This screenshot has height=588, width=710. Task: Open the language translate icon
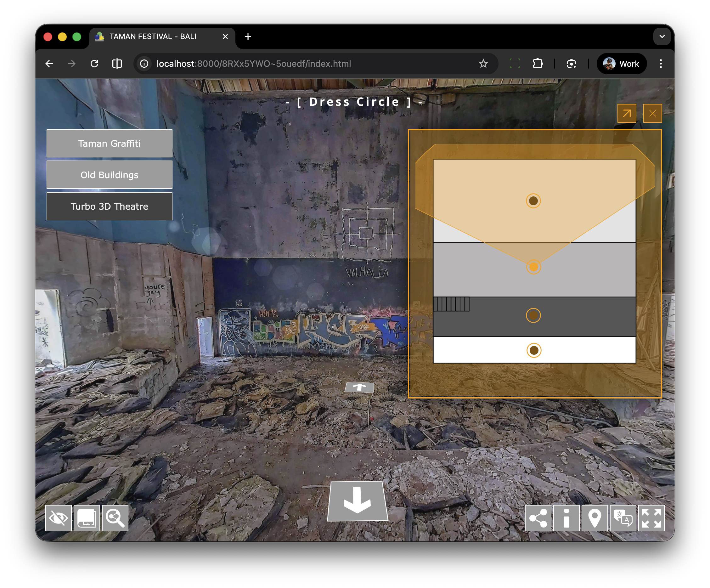623,518
